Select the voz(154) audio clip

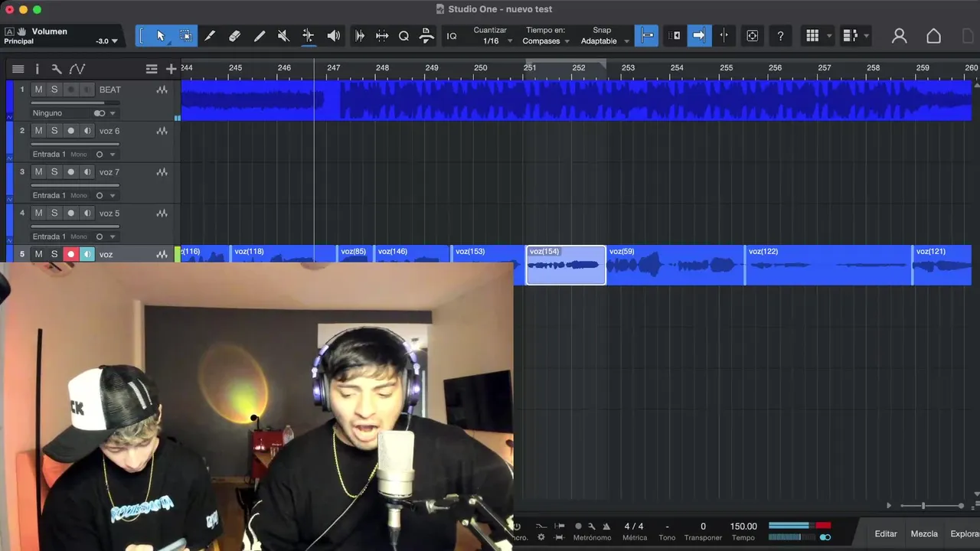566,265
